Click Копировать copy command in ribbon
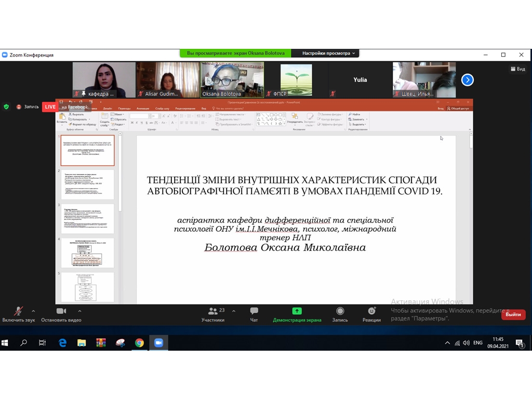This screenshot has width=532, height=399. pos(79,119)
